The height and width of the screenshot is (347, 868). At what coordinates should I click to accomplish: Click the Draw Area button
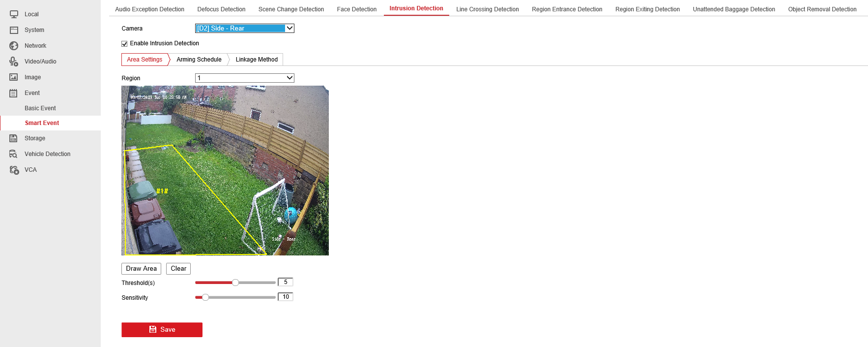pyautogui.click(x=141, y=269)
